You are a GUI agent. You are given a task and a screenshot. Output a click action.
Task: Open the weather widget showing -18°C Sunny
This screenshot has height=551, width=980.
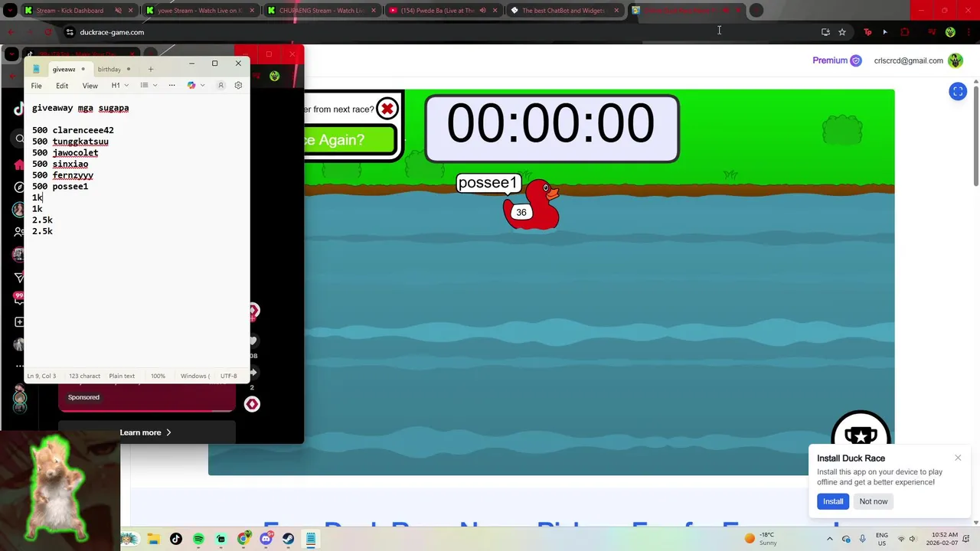point(760,539)
